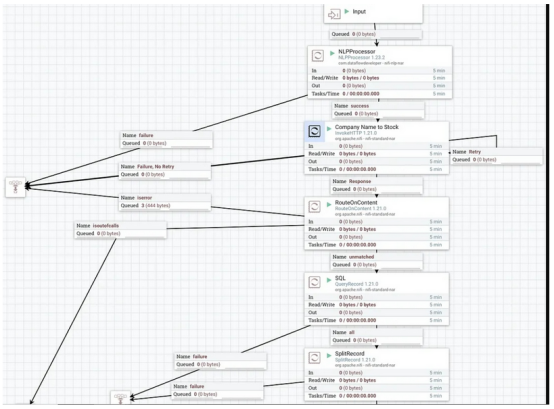Click the 'QueryRecord 1.21.0' type text

(x=356, y=284)
